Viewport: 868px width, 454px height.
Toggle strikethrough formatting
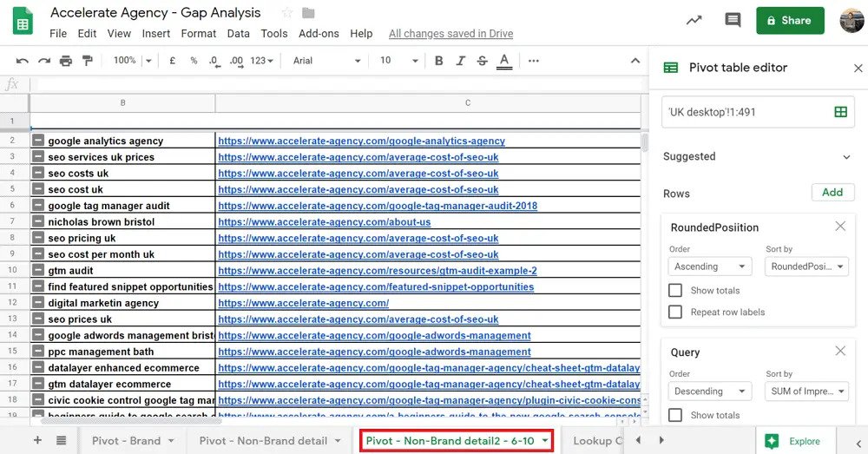[482, 61]
